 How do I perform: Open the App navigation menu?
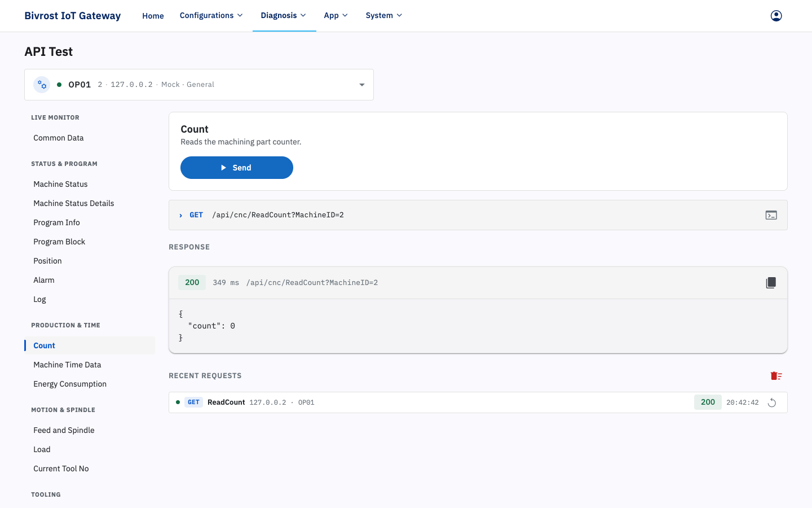tap(336, 16)
